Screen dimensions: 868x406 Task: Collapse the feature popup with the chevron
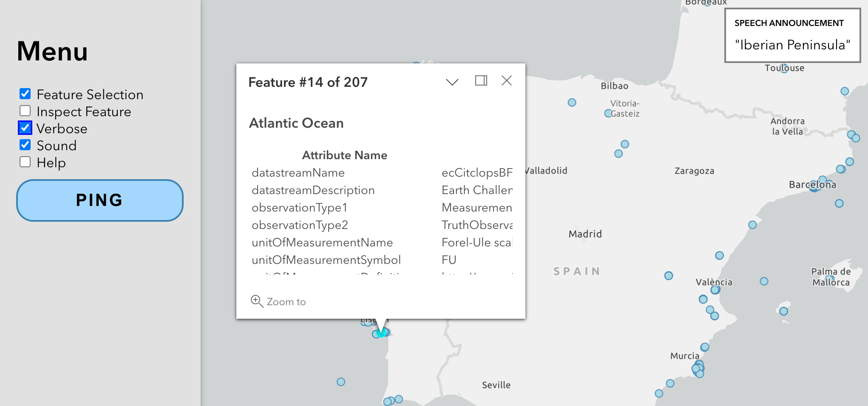[452, 81]
